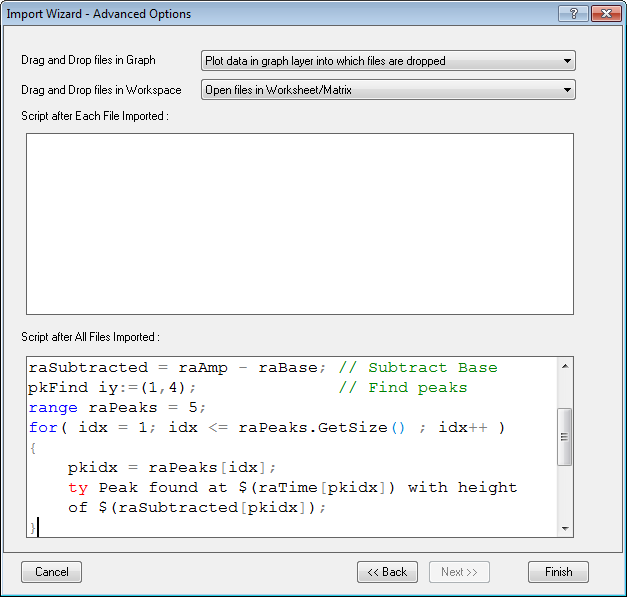Image resolution: width=627 pixels, height=597 pixels.
Task: Click the Import Wizard - Advanced Options title bar
Action: coord(250,14)
